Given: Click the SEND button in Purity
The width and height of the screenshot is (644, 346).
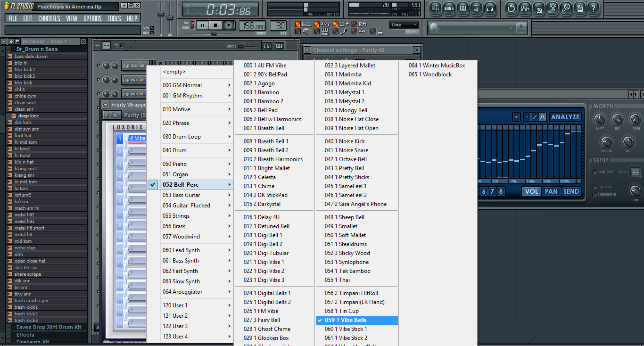Looking at the screenshot, I should click(571, 191).
